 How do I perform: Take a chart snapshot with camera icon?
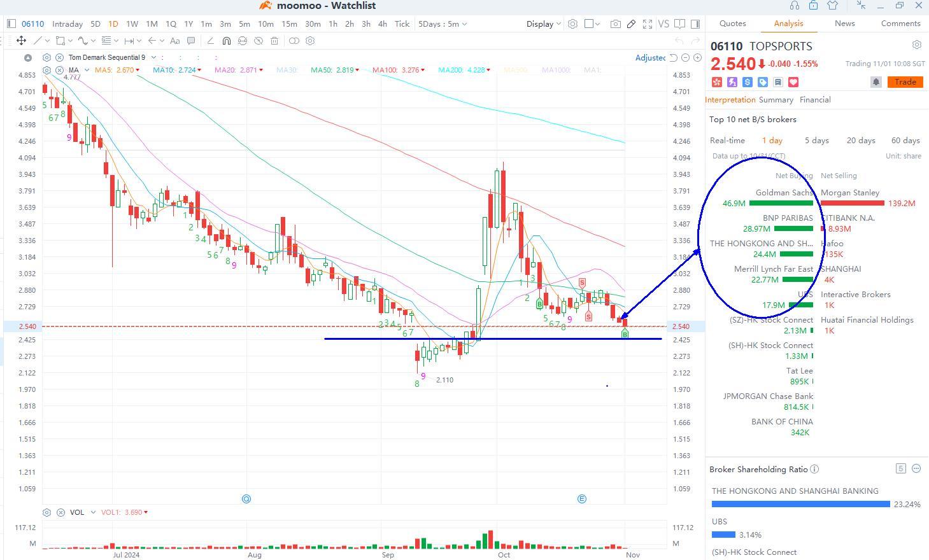(615, 24)
